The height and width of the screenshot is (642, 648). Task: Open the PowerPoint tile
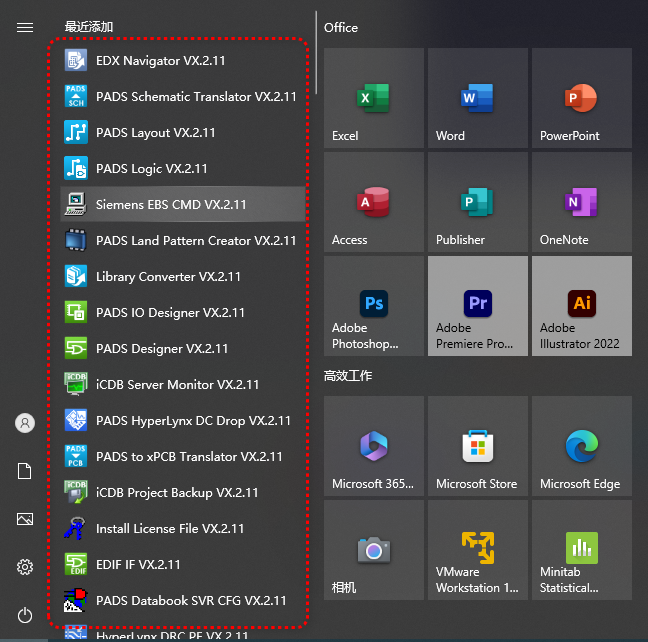(582, 98)
